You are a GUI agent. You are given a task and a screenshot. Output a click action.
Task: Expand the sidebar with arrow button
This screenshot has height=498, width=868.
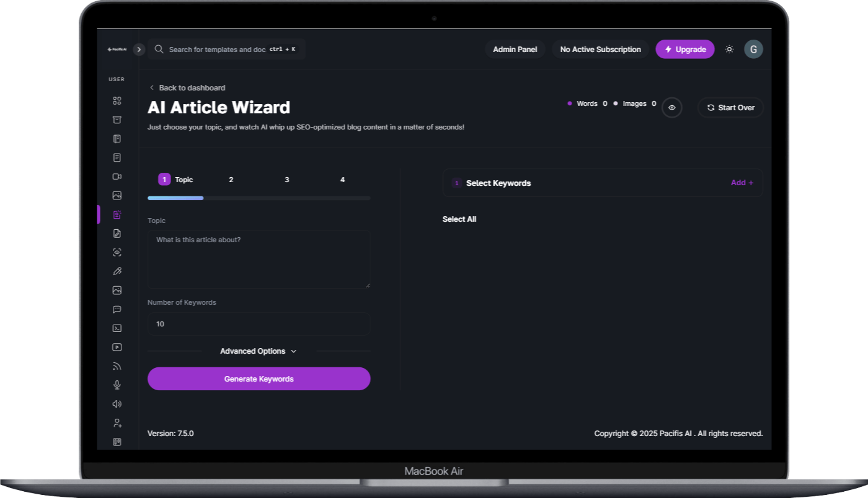tap(139, 50)
